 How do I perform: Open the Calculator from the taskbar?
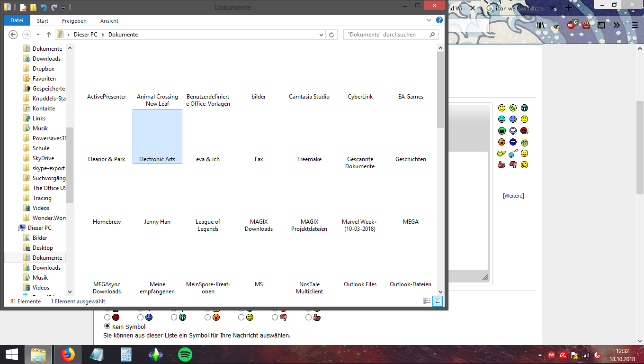(125, 354)
